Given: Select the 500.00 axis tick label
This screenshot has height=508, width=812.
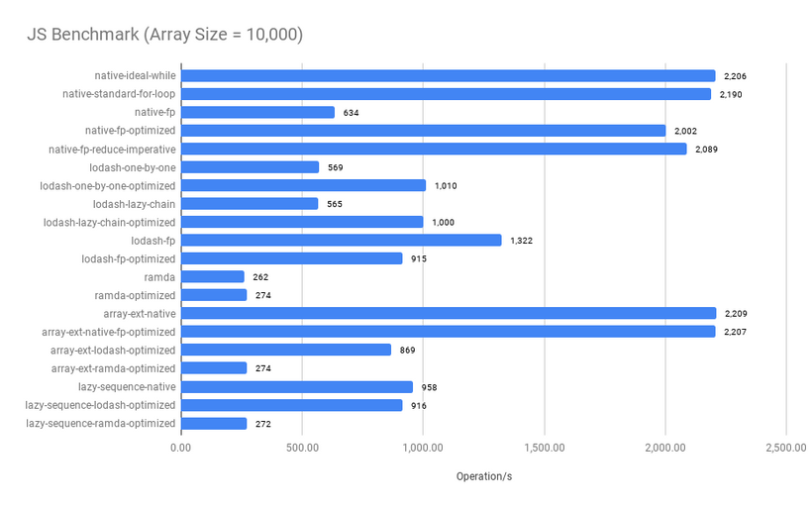Looking at the screenshot, I should point(302,448).
